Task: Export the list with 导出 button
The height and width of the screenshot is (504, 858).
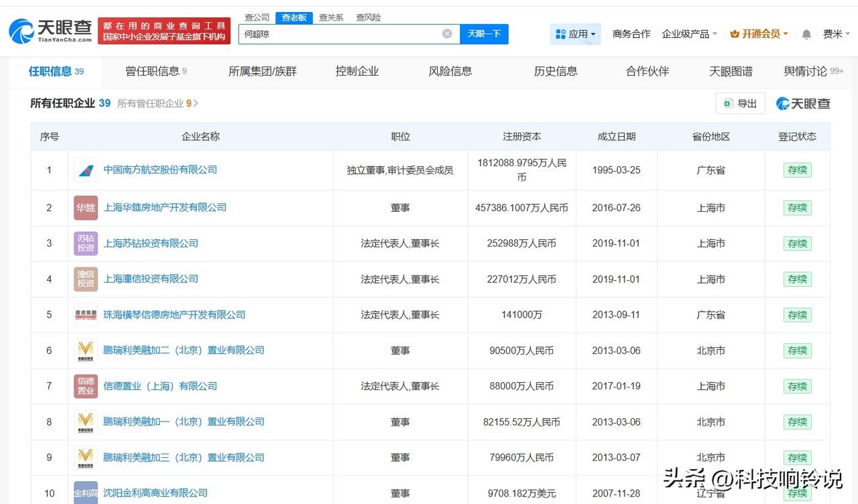Action: 741,103
